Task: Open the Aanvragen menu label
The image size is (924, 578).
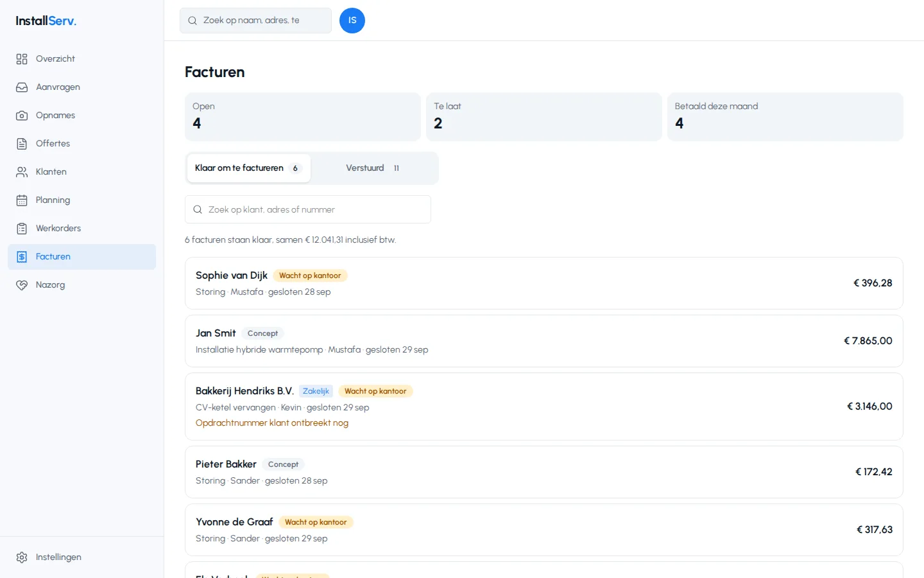Action: [58, 87]
